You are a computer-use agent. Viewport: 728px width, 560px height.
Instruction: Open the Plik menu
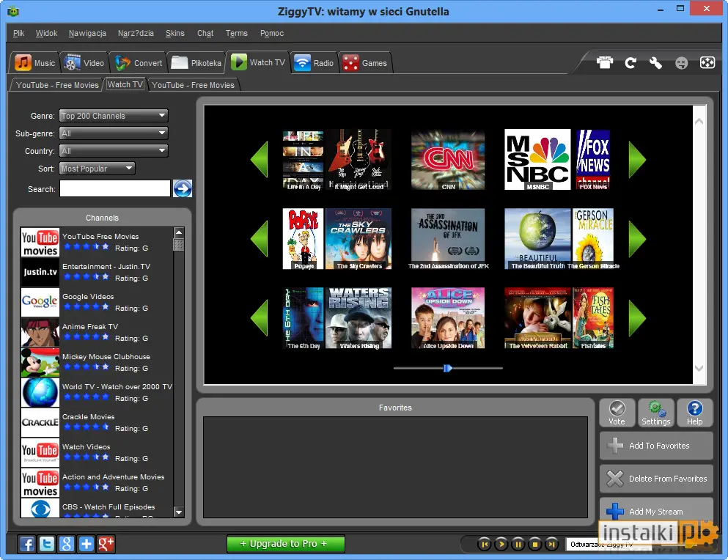point(18,34)
